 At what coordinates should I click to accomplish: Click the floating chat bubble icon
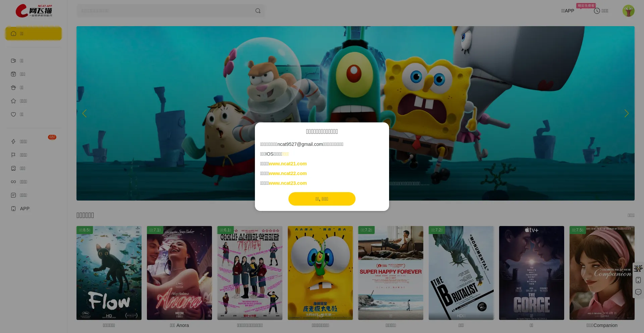(638, 292)
